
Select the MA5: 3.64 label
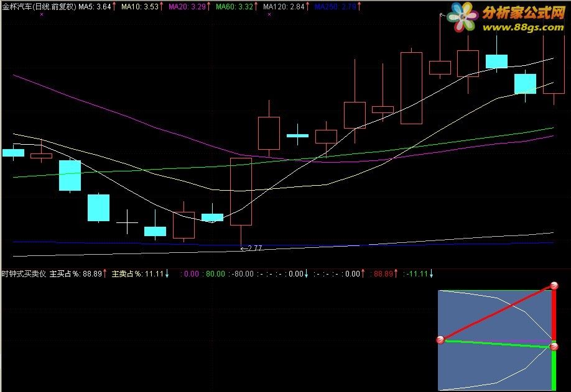pos(95,7)
